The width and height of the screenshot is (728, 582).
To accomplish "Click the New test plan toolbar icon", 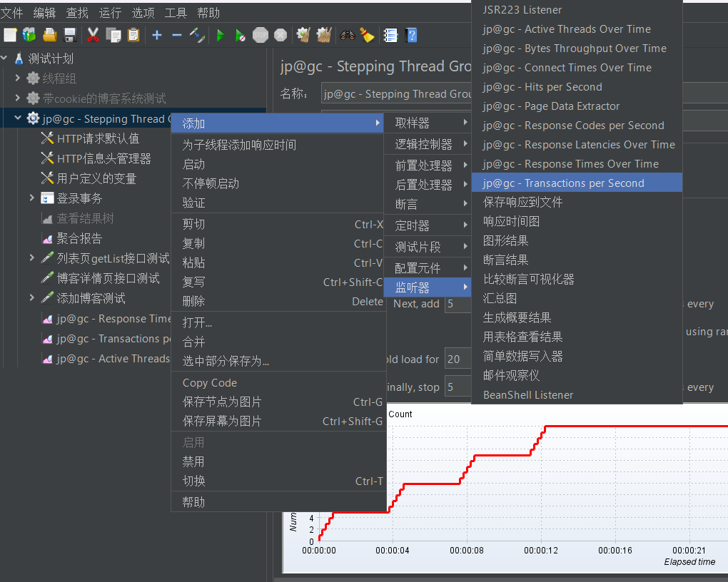I will (x=10, y=35).
